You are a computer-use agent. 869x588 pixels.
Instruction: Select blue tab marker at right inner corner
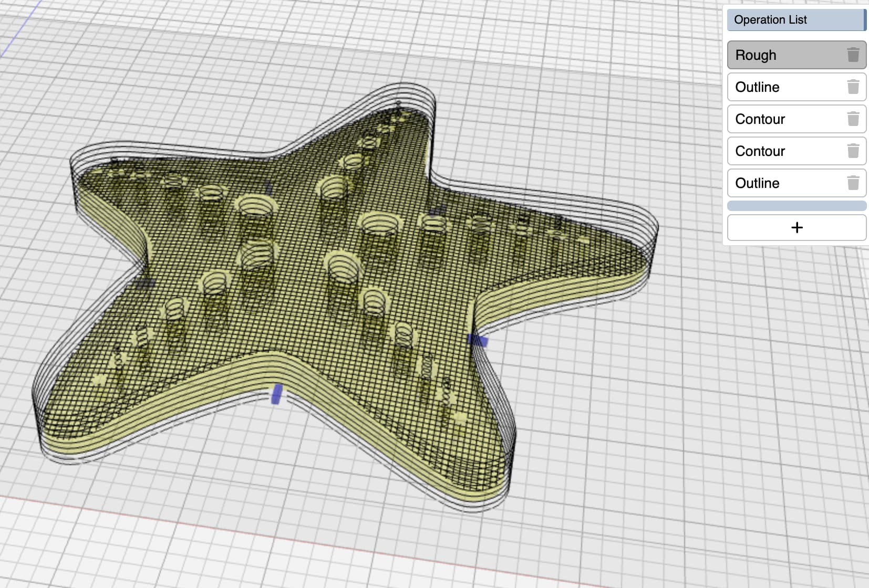[478, 341]
